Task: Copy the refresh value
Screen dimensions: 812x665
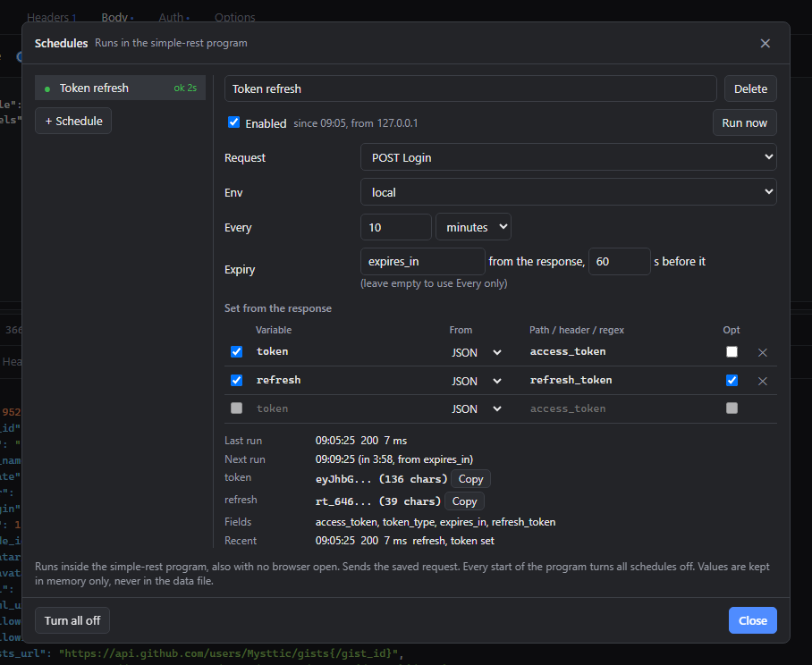Action: pos(464,501)
